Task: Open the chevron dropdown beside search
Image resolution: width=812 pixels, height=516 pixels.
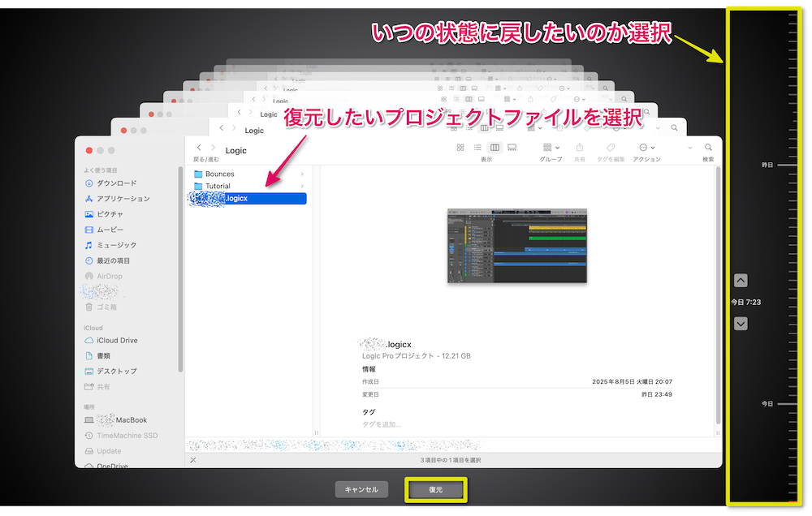Action: click(689, 148)
